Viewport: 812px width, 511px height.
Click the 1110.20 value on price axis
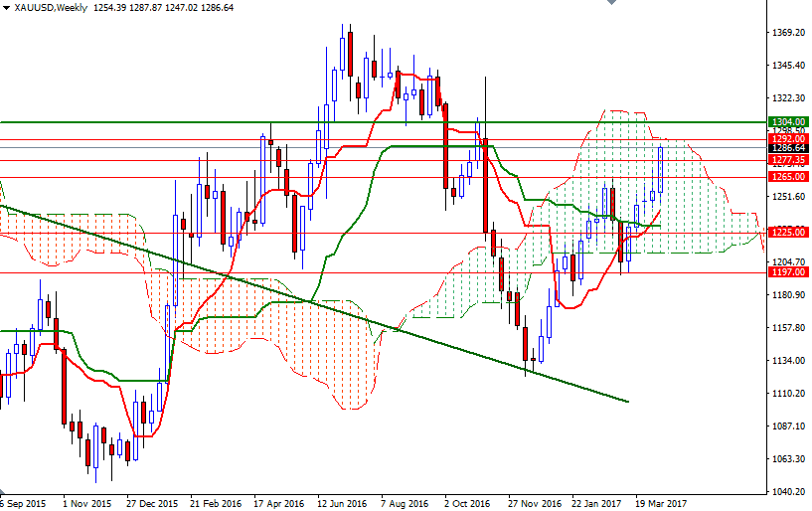(789, 394)
